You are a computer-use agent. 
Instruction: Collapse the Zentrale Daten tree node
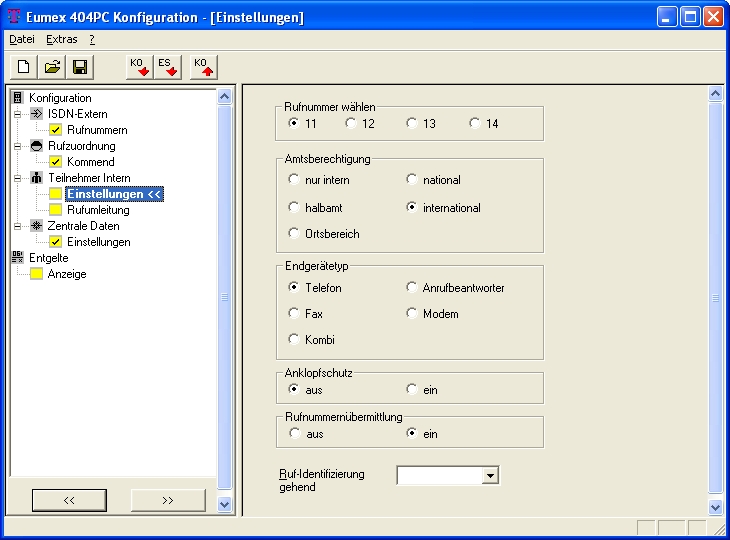[17, 226]
